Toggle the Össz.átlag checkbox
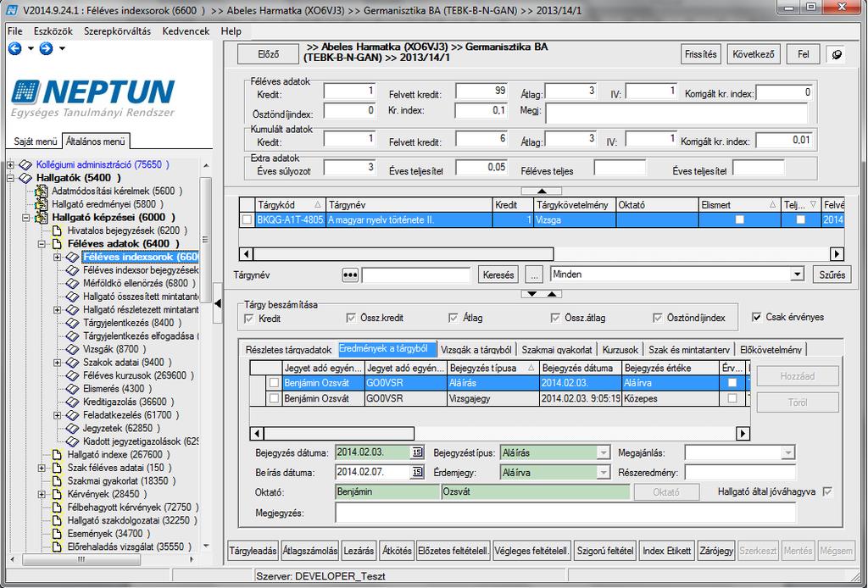The height and width of the screenshot is (588, 868). [x=555, y=318]
